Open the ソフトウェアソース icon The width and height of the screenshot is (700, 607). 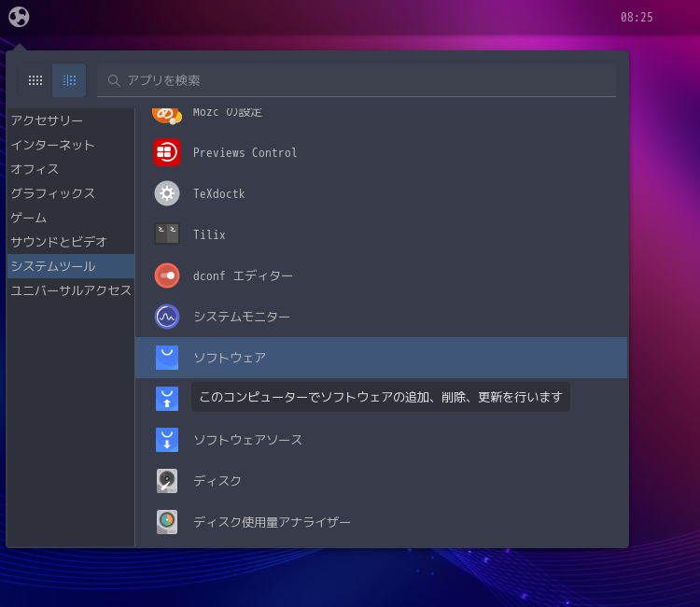[x=167, y=440]
